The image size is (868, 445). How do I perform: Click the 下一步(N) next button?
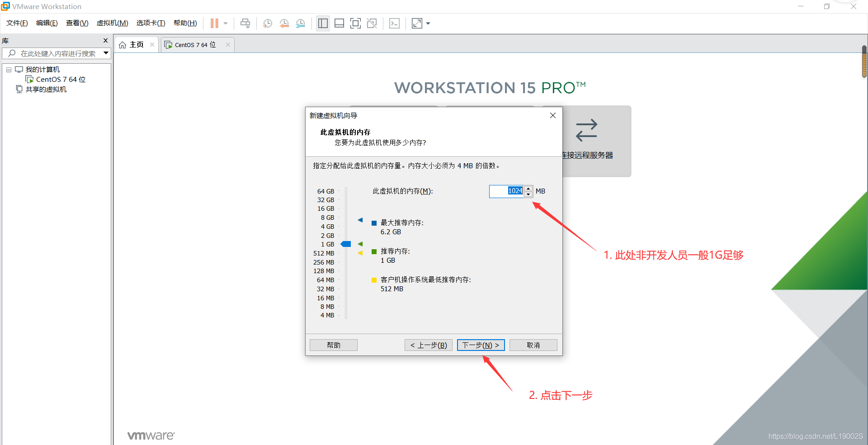coord(481,345)
